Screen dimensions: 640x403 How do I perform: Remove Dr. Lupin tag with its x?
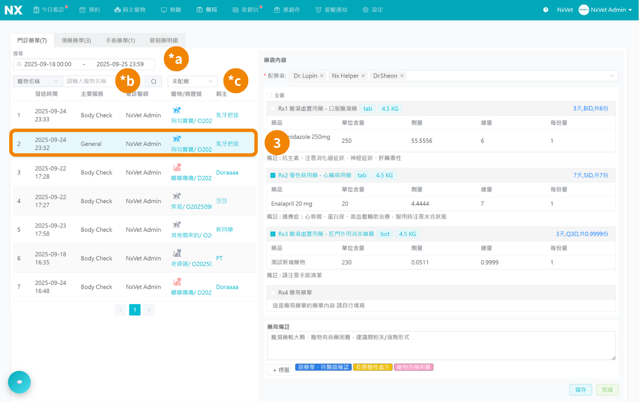click(322, 76)
